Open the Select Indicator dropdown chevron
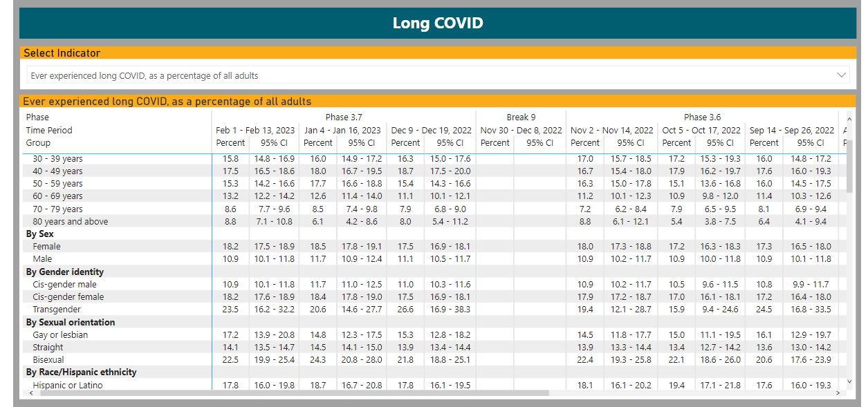Image resolution: width=868 pixels, height=407 pixels. coord(841,75)
